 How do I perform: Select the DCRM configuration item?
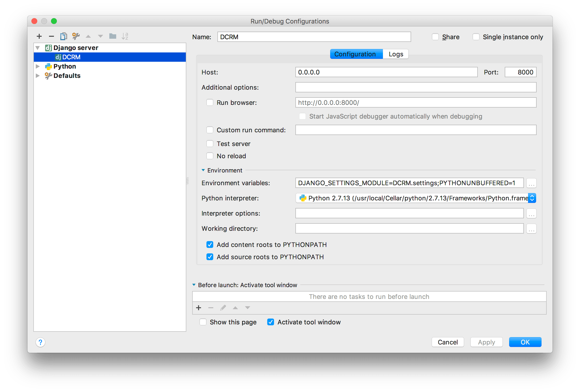click(110, 57)
